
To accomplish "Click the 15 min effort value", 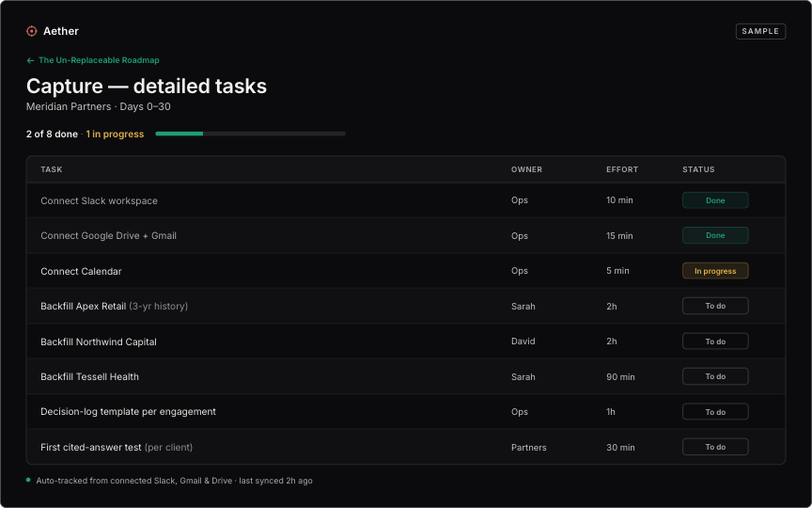I will pyautogui.click(x=619, y=236).
